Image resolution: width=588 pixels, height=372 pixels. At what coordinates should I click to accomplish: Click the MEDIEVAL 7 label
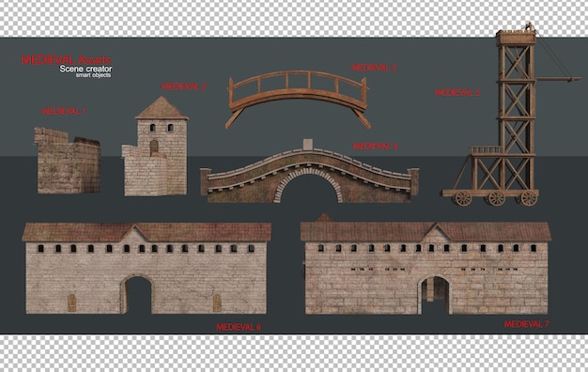click(x=527, y=324)
